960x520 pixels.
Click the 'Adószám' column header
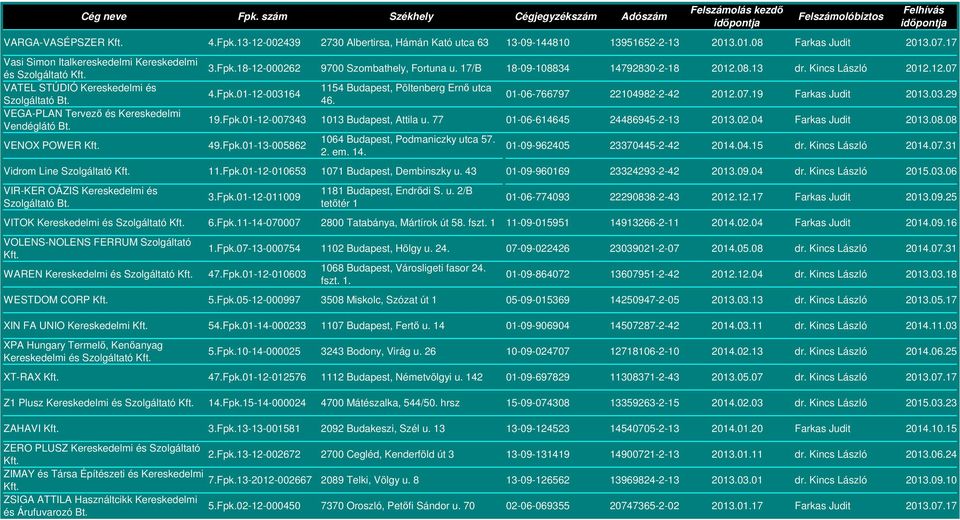[x=644, y=17]
